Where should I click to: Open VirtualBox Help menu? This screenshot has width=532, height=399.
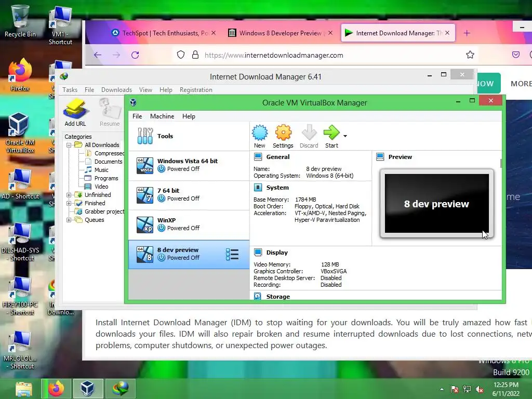189,116
